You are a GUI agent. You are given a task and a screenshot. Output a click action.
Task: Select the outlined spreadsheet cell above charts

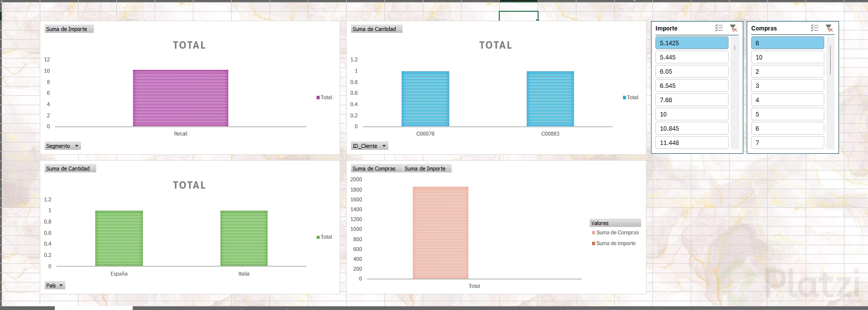[x=518, y=16]
